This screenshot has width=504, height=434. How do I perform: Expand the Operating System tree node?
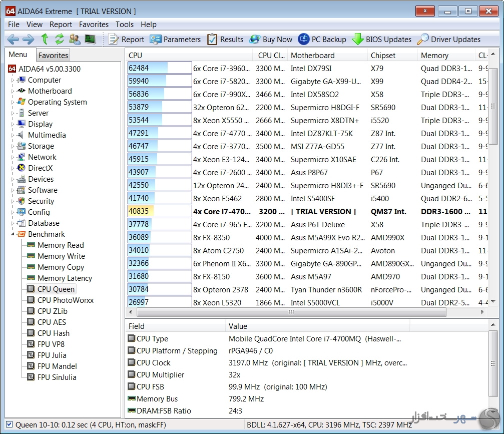click(x=13, y=102)
